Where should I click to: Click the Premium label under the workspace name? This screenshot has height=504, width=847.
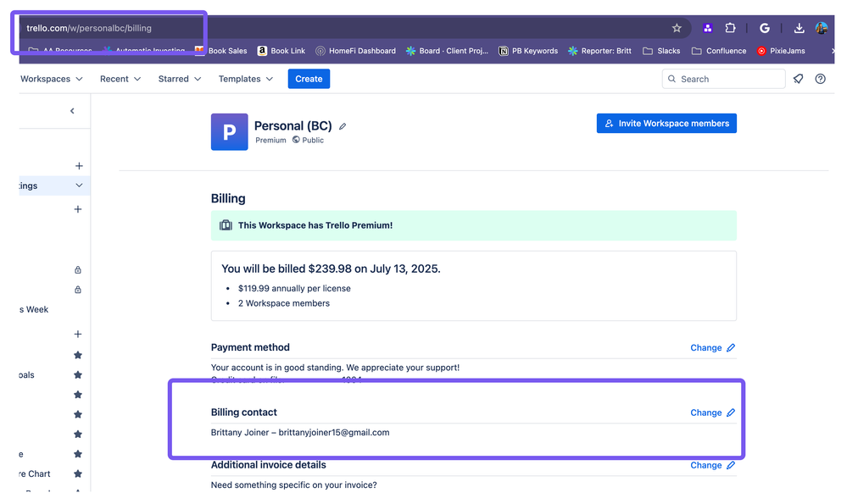click(270, 141)
